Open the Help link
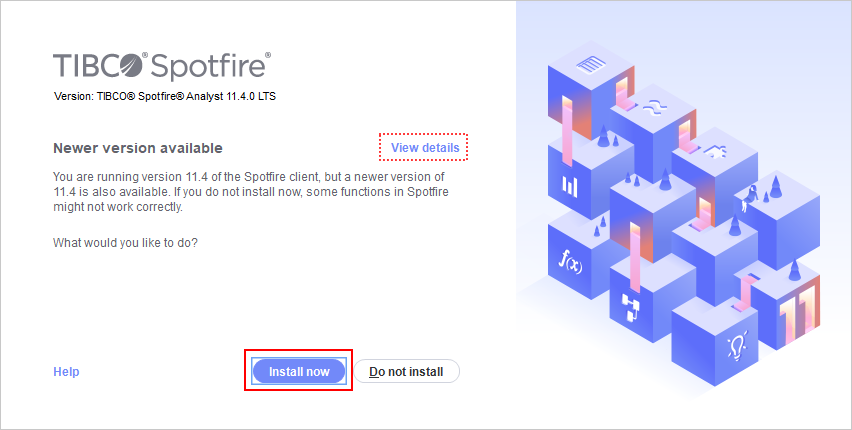Image resolution: width=852 pixels, height=430 pixels. coord(66,372)
